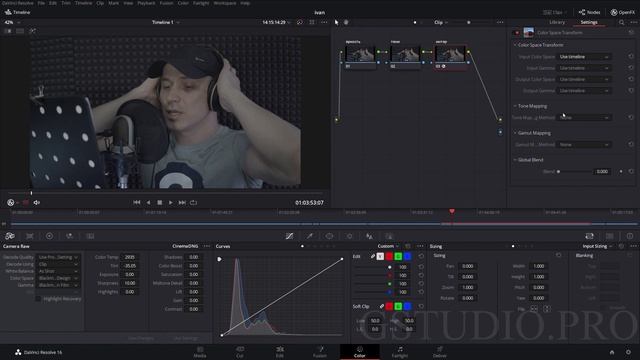Reset the Gamut Mapping Method parameter
Viewport: 640px width, 360px height.
click(x=631, y=144)
